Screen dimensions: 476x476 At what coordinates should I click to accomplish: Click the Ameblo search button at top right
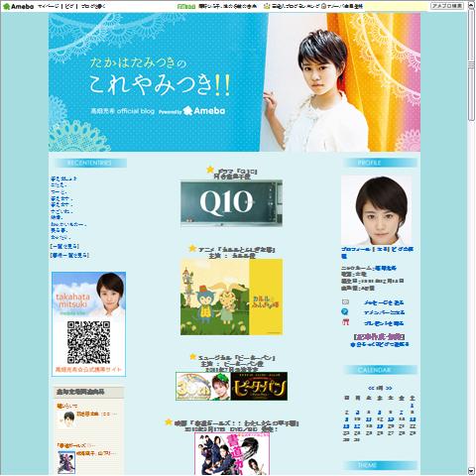point(447,6)
